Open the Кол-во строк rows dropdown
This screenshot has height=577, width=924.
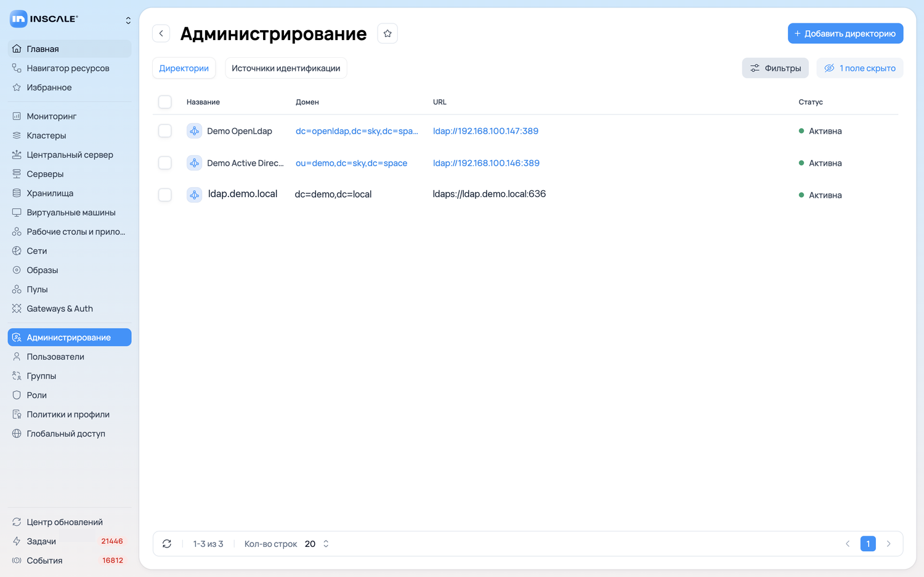click(x=317, y=544)
